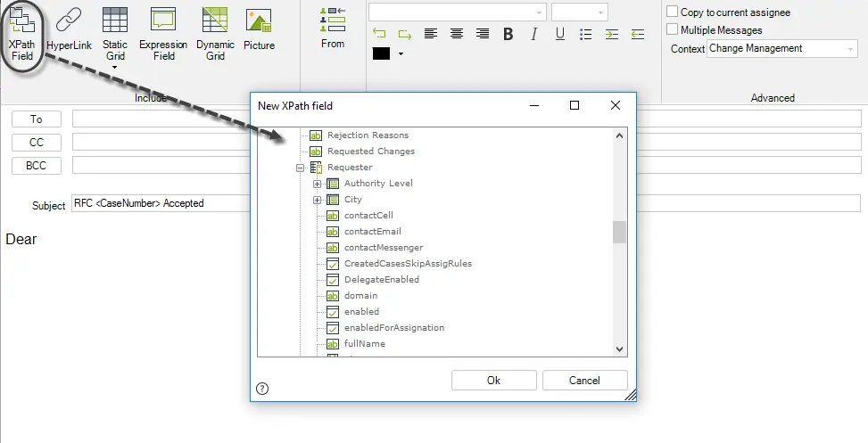
Task: Enable Multiple Messages checkbox
Action: click(x=672, y=29)
